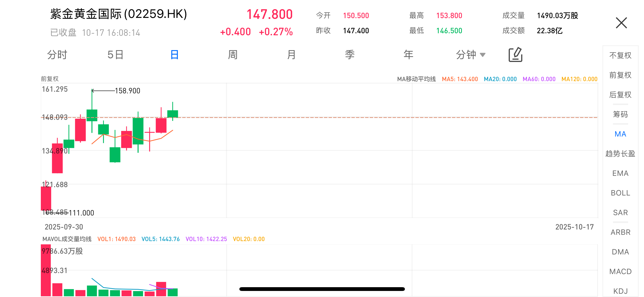Click the 158.900 high-price candlestick
The width and height of the screenshot is (644, 297).
(92, 115)
